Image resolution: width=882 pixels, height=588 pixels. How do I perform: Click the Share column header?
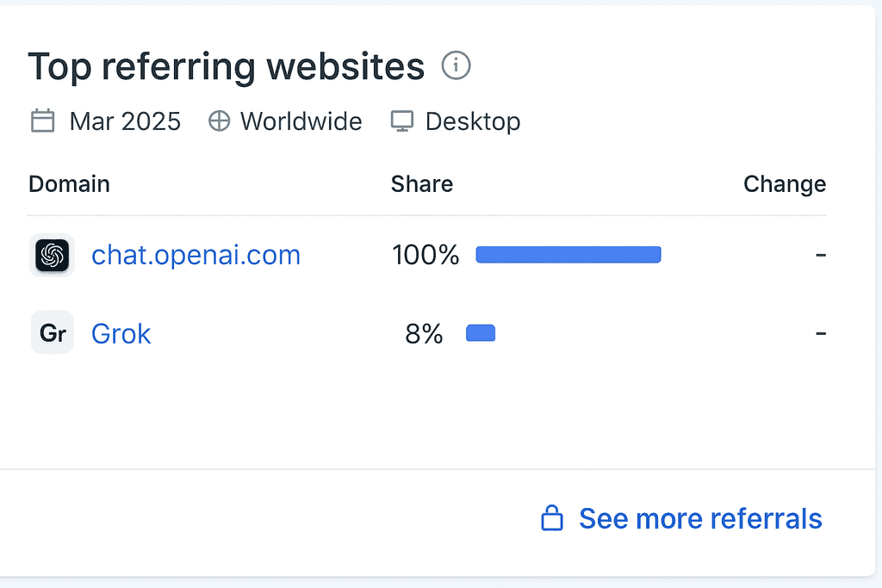pyautogui.click(x=422, y=184)
